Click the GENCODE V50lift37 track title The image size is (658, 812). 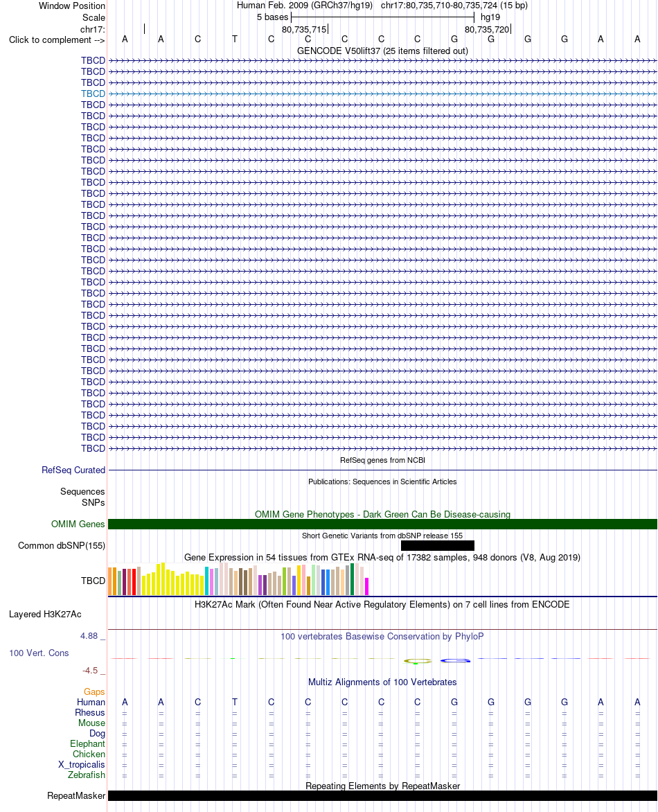click(x=382, y=51)
